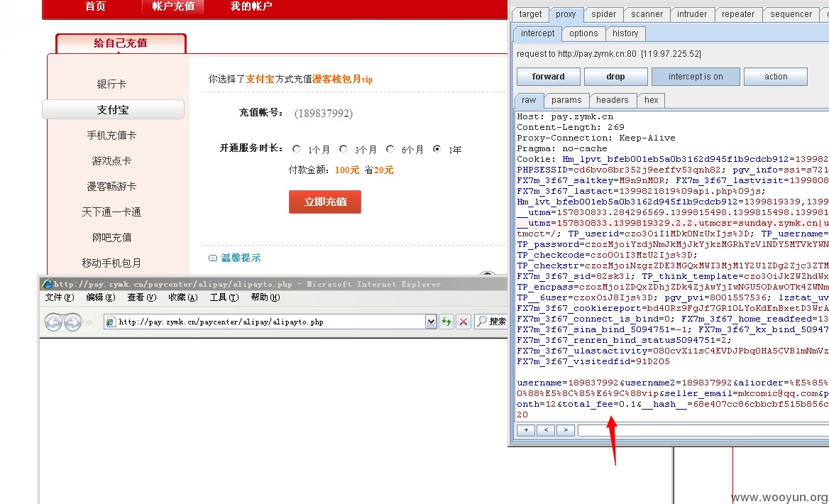
Task: Switch request view to hex tab
Action: click(x=652, y=100)
